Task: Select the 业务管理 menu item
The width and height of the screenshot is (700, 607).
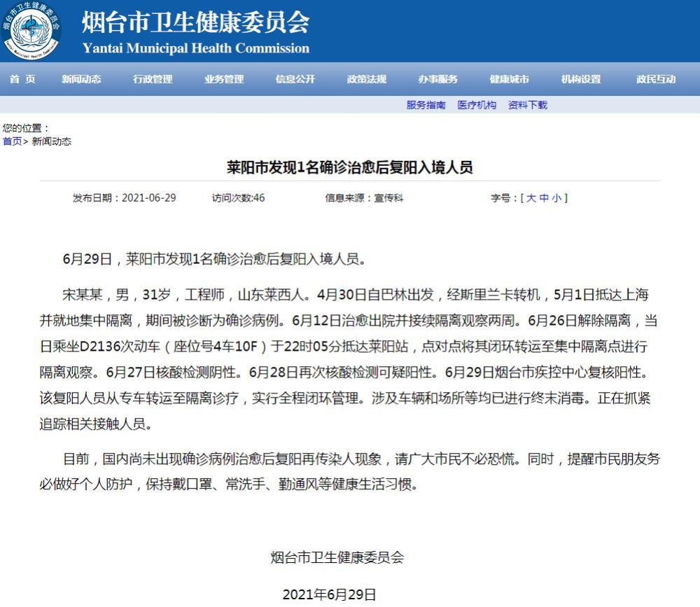Action: [x=224, y=79]
